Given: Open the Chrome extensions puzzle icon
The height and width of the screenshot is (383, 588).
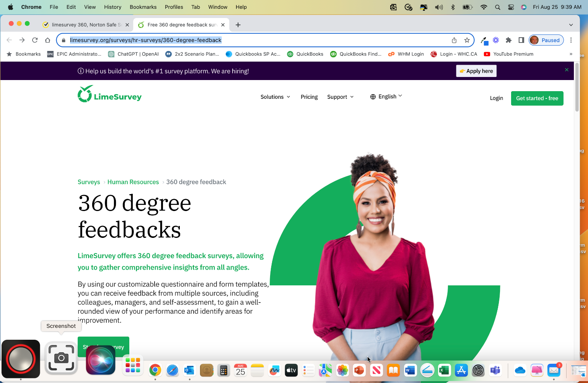Looking at the screenshot, I should click(x=508, y=40).
